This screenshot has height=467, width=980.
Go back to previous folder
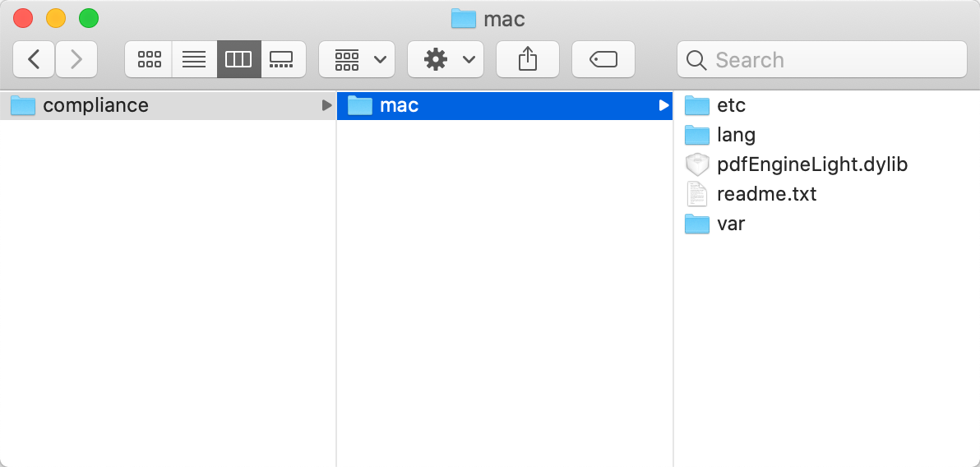coord(35,59)
